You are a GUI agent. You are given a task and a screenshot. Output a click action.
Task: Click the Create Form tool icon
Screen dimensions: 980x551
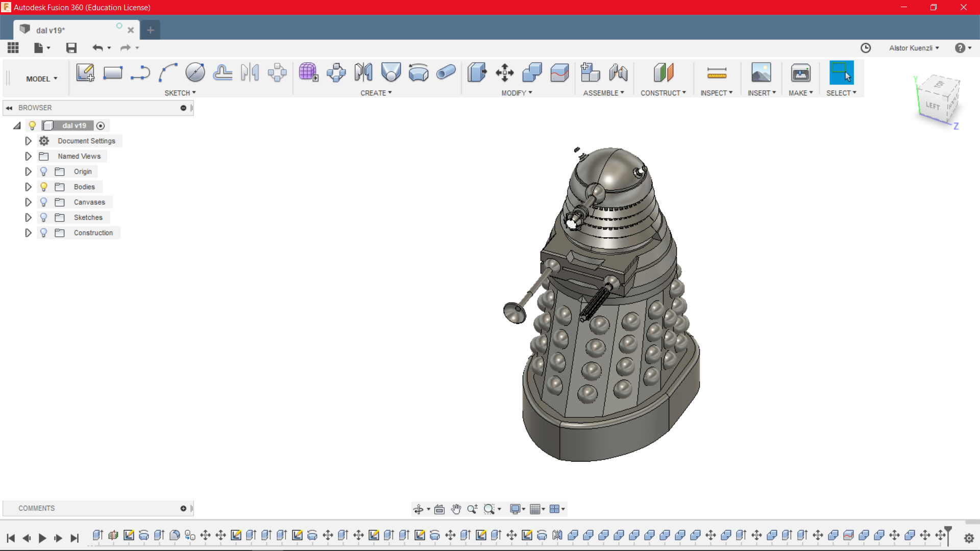coord(309,73)
